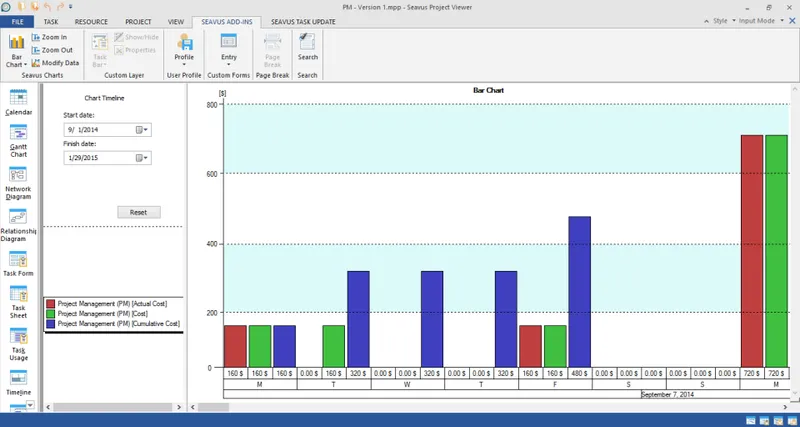Click the third view shortcut in status bar
Image resolution: width=800 pixels, height=427 pixels.
click(778, 420)
